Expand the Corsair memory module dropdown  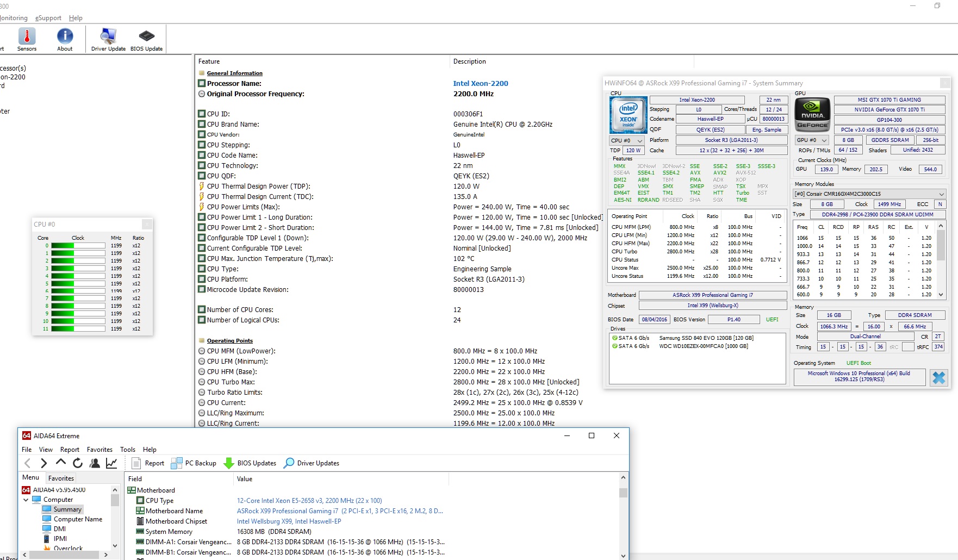tap(941, 194)
